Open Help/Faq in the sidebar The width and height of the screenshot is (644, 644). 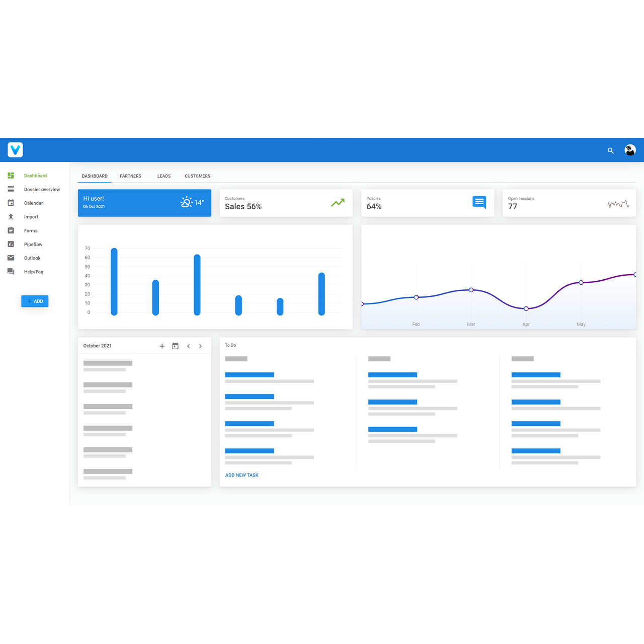pyautogui.click(x=34, y=272)
